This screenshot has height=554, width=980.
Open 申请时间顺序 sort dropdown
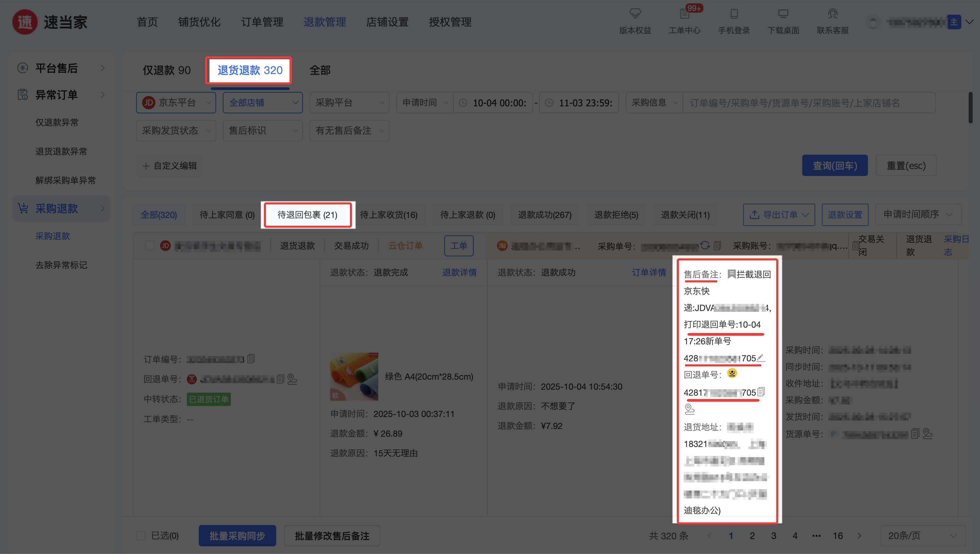click(918, 215)
